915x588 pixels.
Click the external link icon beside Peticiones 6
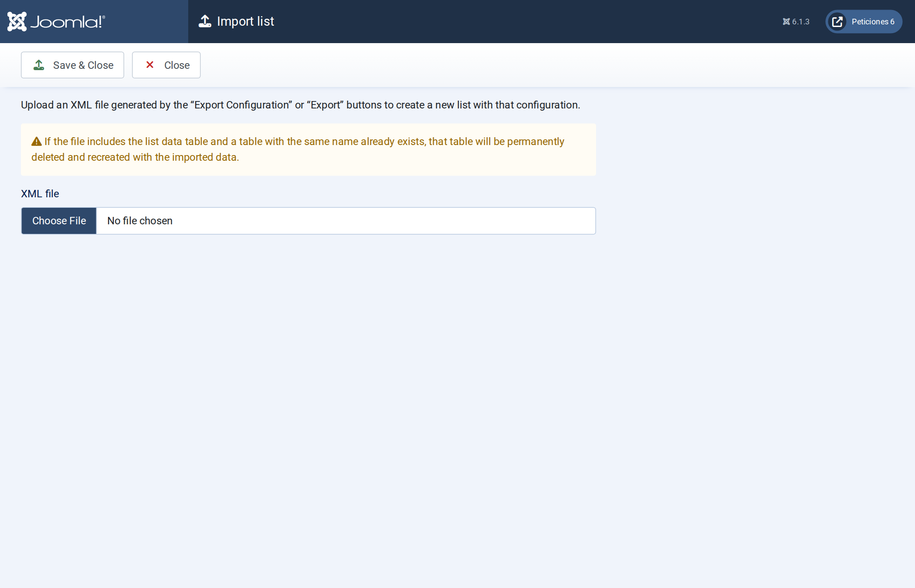point(837,22)
